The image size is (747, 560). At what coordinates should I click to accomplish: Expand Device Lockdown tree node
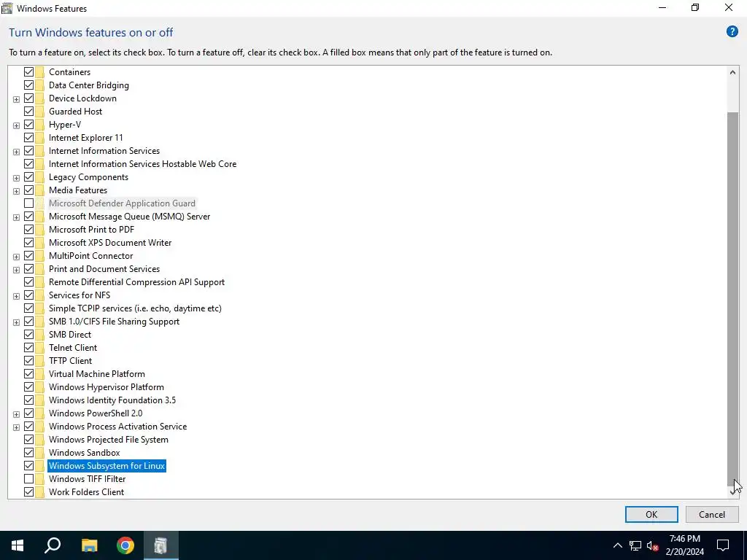pyautogui.click(x=16, y=99)
